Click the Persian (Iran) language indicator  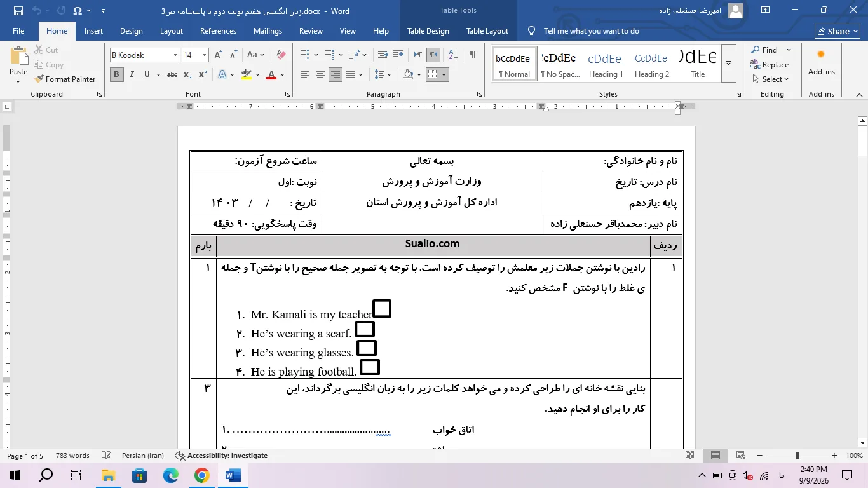click(x=142, y=456)
